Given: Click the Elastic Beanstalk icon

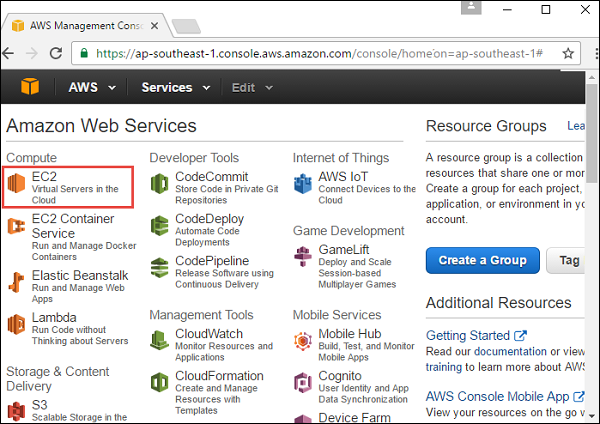Looking at the screenshot, I should click(17, 280).
